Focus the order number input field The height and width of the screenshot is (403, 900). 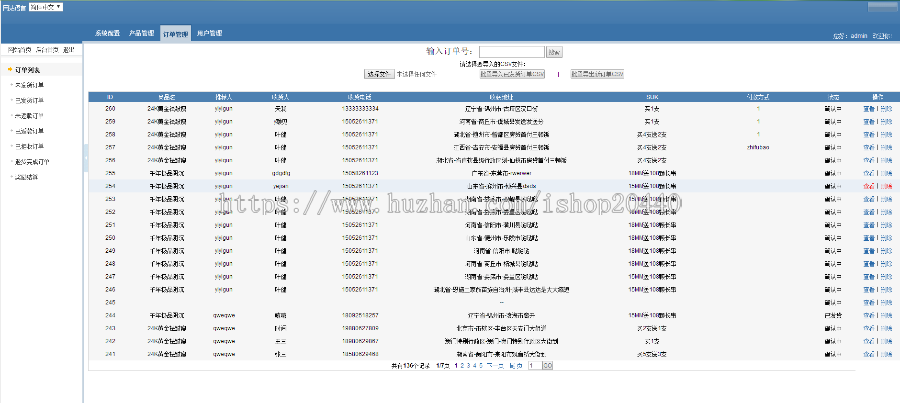coord(511,52)
